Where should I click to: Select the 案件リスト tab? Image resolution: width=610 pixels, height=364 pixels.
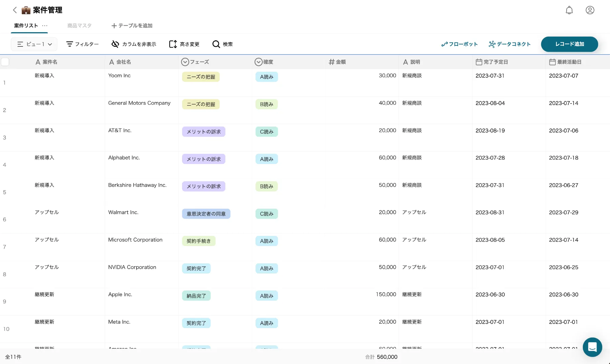pos(26,26)
